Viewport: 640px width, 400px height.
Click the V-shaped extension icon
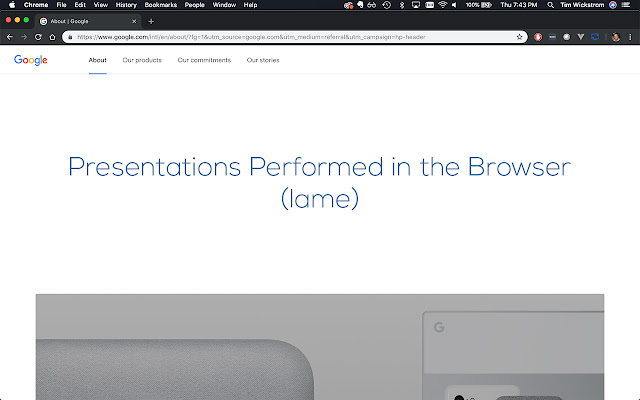[x=581, y=37]
